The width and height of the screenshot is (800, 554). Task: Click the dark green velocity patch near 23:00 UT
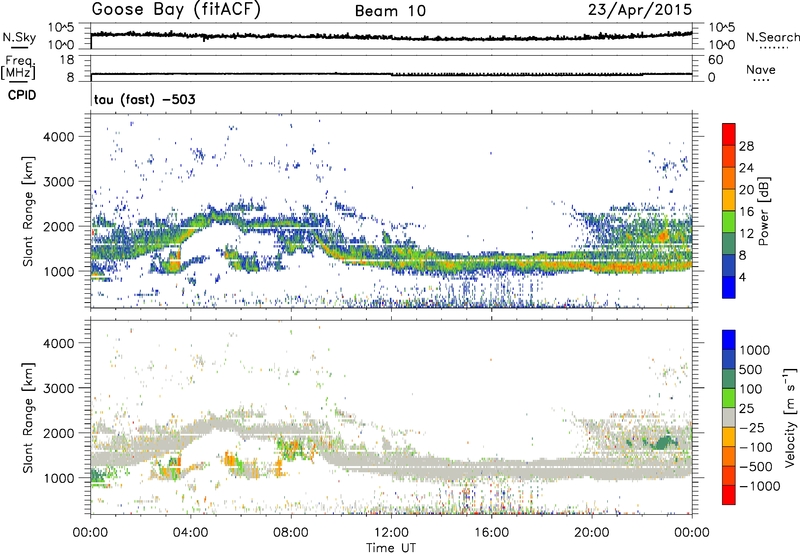click(664, 442)
